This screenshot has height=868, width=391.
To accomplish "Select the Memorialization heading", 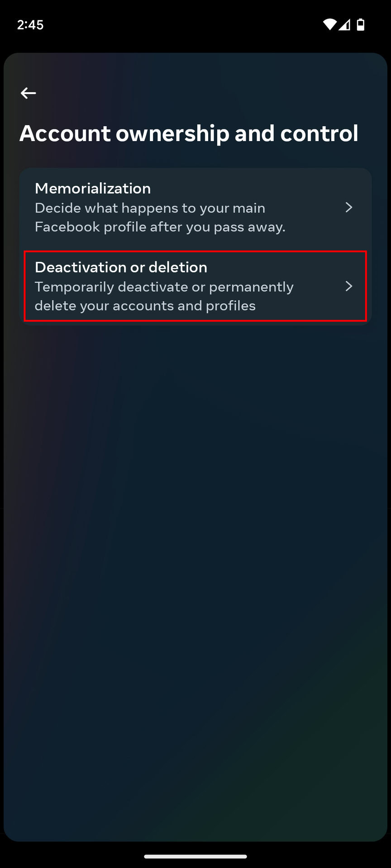I will pos(93,188).
